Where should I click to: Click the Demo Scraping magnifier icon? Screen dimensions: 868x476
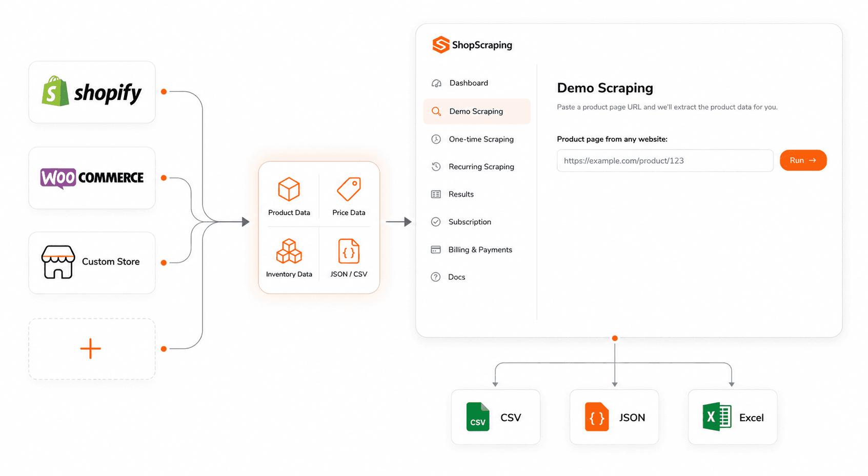tap(436, 111)
